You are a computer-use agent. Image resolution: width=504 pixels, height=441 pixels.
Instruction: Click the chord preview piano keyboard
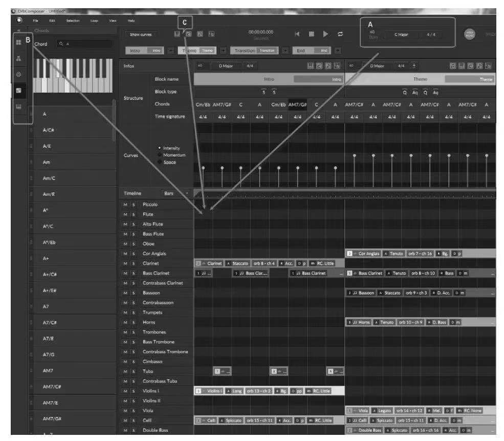(73, 76)
